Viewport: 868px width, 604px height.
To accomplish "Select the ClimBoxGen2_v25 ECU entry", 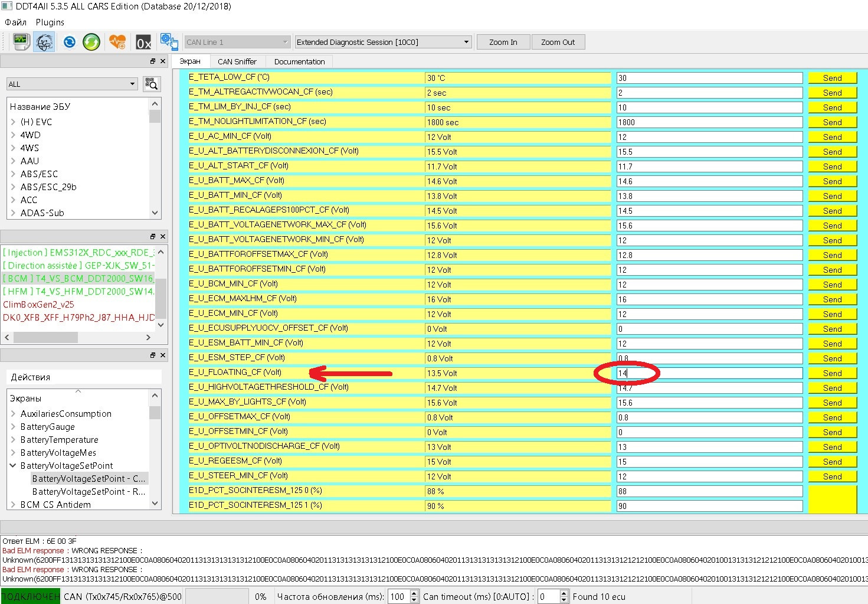I will tap(39, 305).
